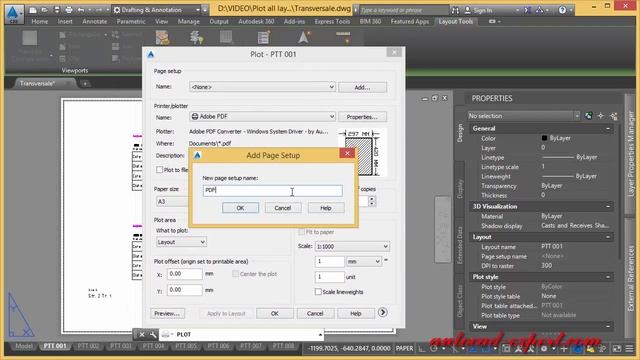The image size is (640, 360).
Task: Click the New page setup name field
Action: pos(273,190)
